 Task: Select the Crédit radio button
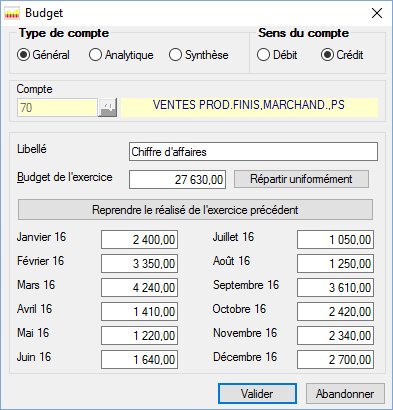[x=342, y=55]
